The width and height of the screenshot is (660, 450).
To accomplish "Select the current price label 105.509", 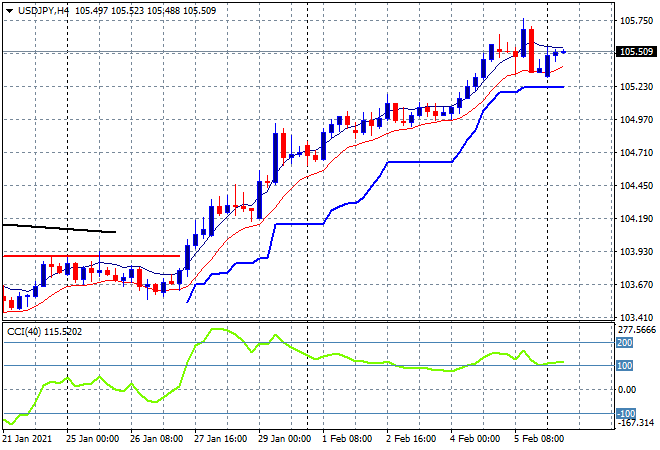I will (636, 52).
